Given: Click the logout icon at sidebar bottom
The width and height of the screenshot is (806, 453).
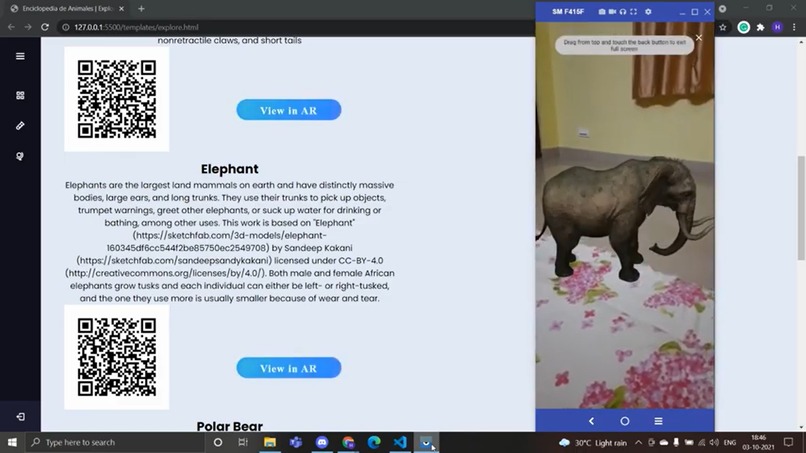Looking at the screenshot, I should pyautogui.click(x=20, y=417).
